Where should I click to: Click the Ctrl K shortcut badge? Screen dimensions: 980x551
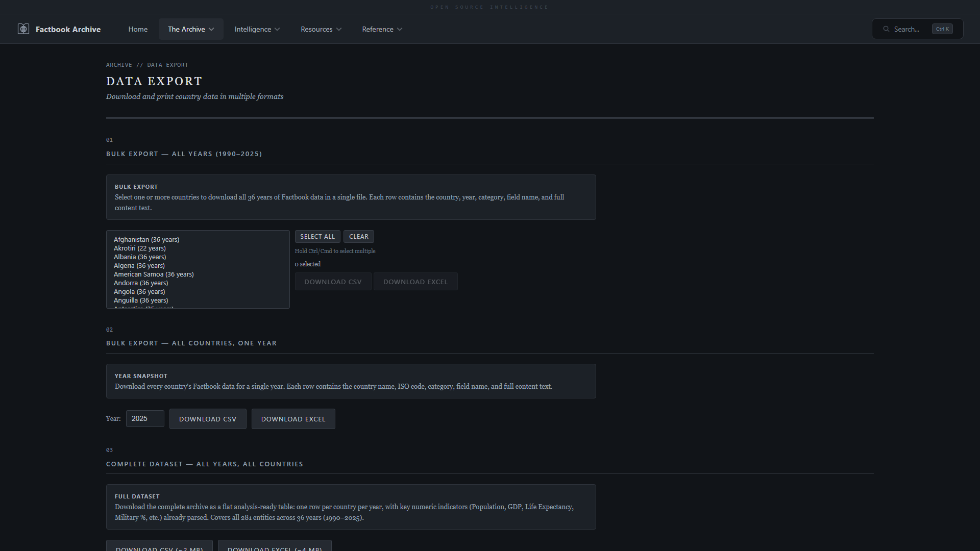942,29
